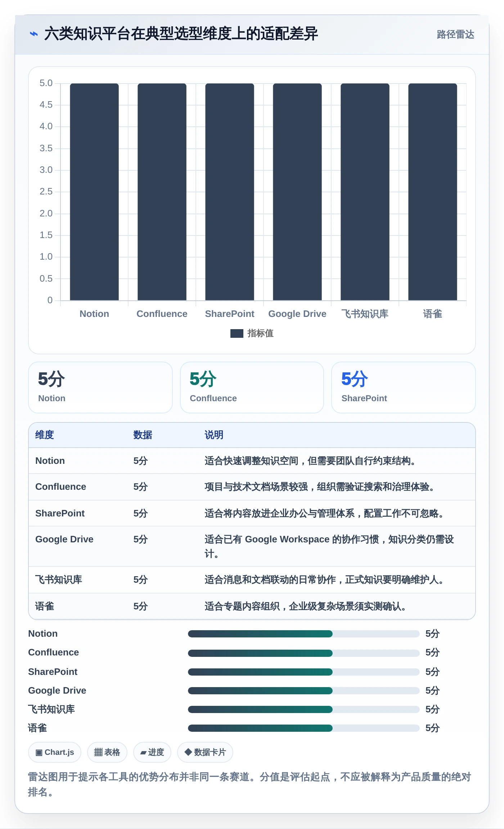Image resolution: width=504 pixels, height=829 pixels.
Task: Click the main title 六类知识平台
Action: click(x=181, y=34)
